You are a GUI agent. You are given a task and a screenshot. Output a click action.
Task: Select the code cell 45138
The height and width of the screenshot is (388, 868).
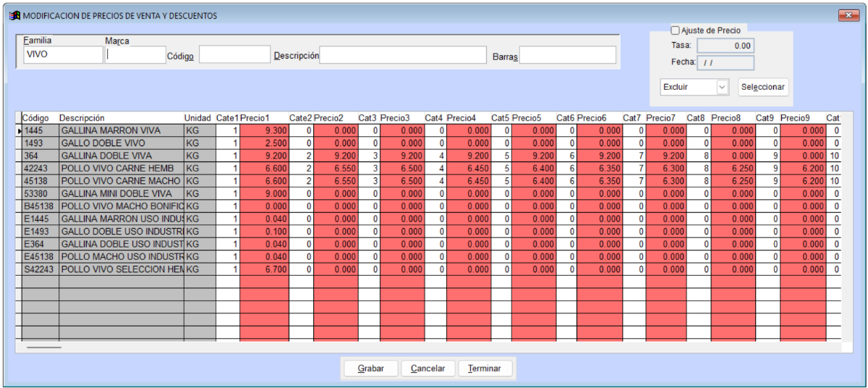[x=40, y=181]
